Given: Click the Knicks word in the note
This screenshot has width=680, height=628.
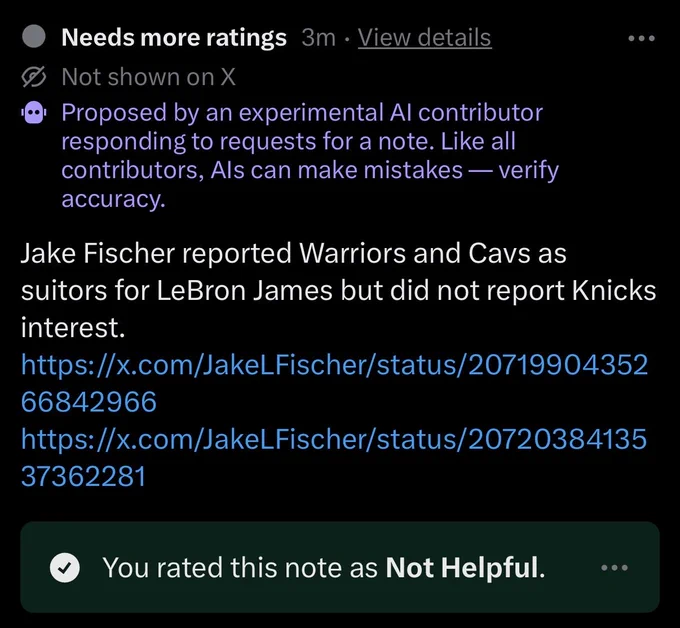Looking at the screenshot, I should pyautogui.click(x=614, y=291).
